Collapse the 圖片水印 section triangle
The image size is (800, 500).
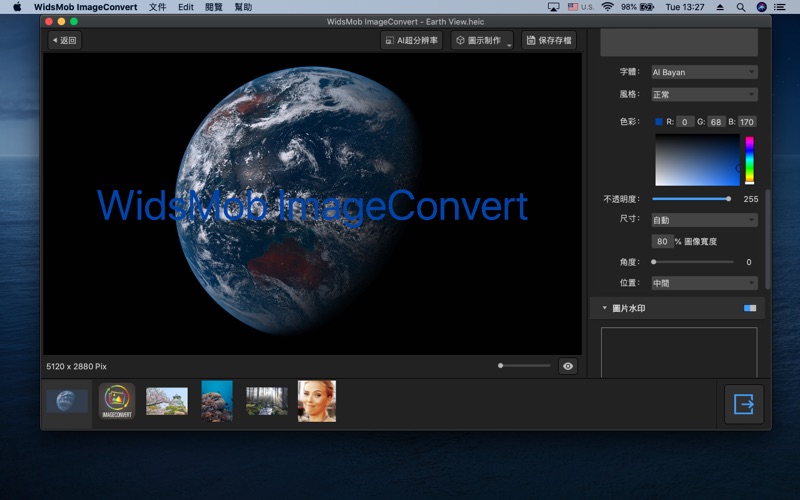(605, 308)
